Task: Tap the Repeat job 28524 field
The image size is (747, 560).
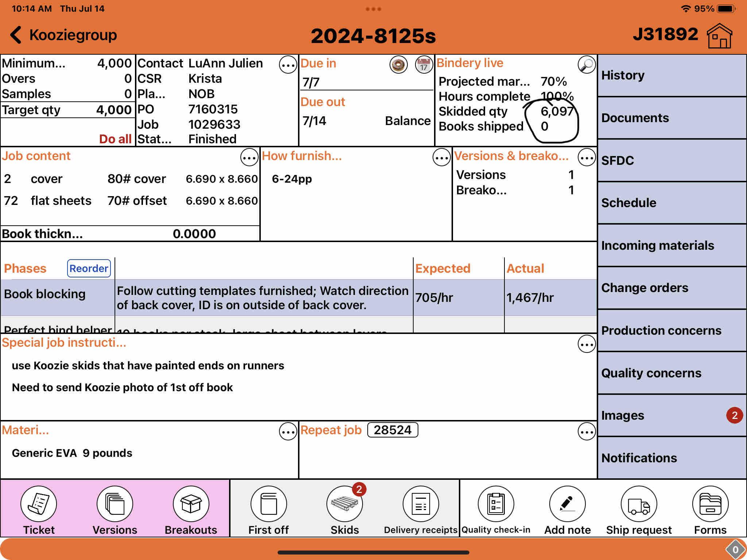Action: pos(392,430)
